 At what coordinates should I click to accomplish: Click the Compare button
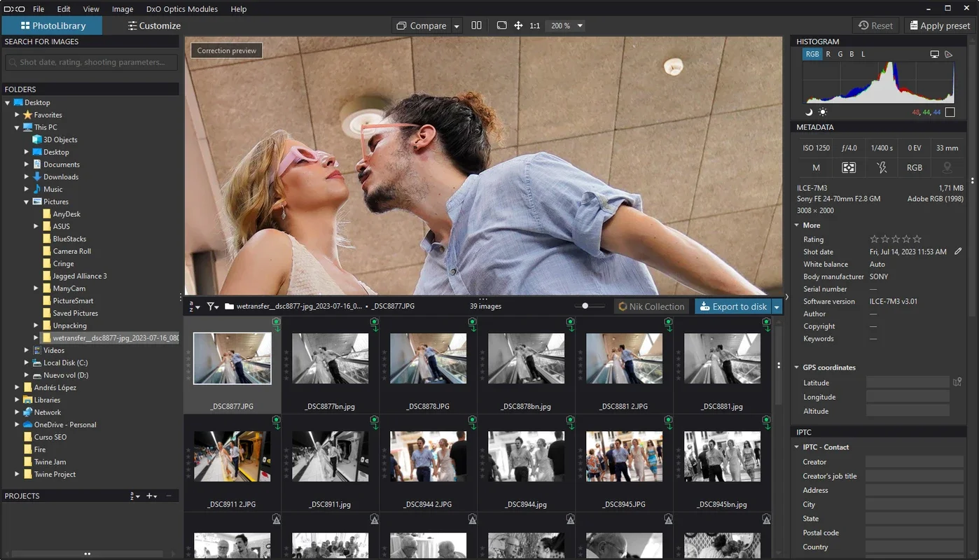coord(422,26)
